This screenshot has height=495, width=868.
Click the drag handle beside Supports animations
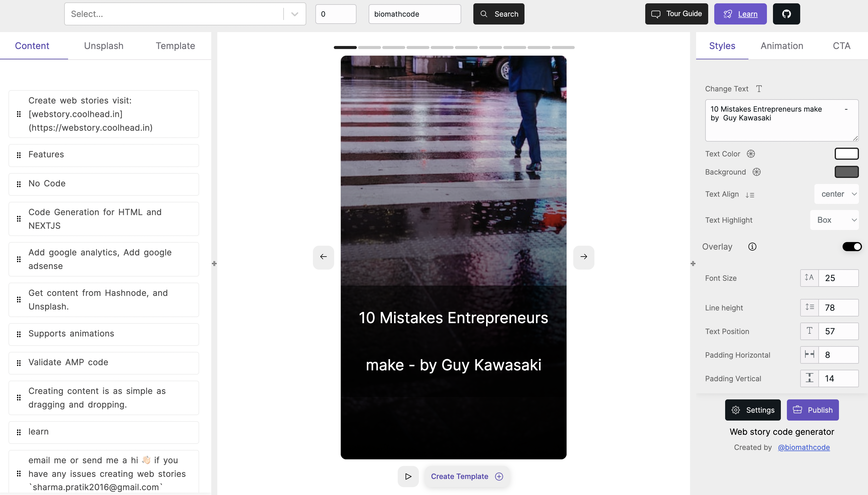(x=19, y=334)
